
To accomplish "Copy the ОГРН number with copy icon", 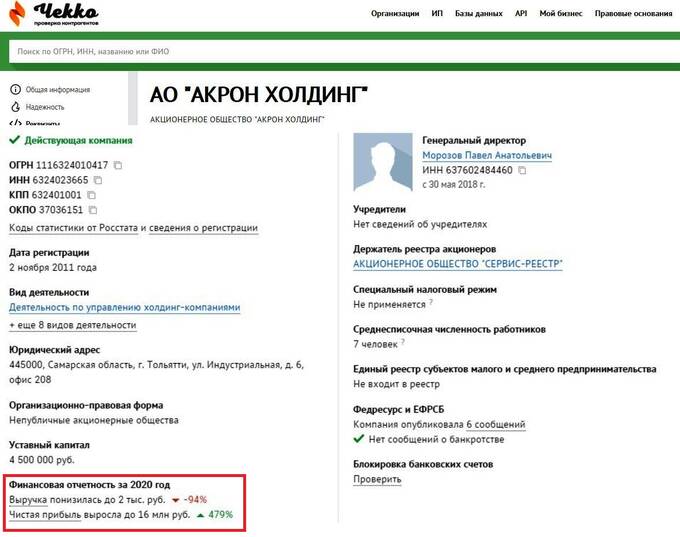I will pyautogui.click(x=118, y=165).
